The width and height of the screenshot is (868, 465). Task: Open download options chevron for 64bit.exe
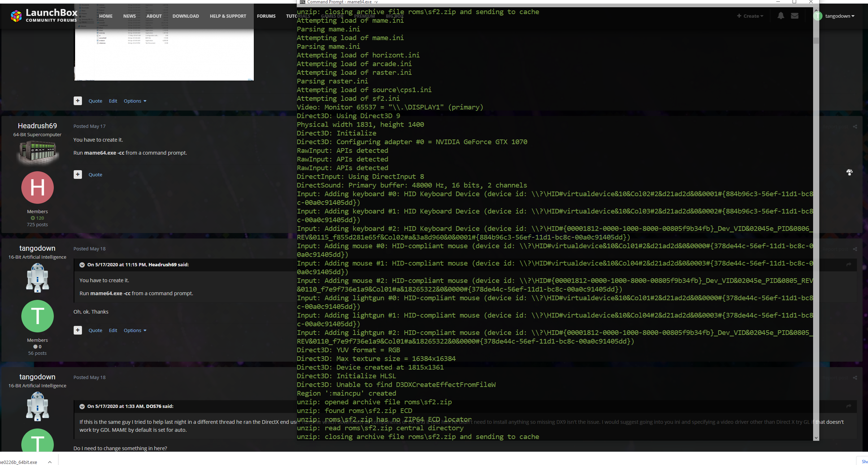click(x=50, y=462)
